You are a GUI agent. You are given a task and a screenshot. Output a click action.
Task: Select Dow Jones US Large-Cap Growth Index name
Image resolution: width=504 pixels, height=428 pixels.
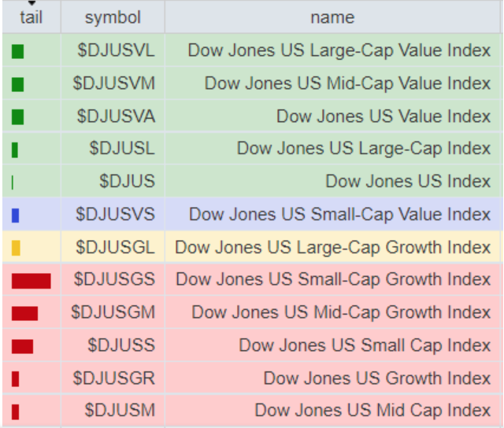pyautogui.click(x=332, y=247)
